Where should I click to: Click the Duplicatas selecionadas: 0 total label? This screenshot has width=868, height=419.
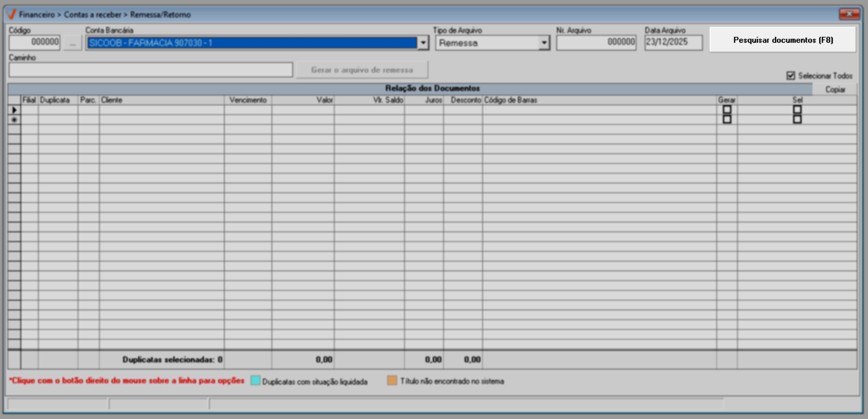[x=172, y=360]
